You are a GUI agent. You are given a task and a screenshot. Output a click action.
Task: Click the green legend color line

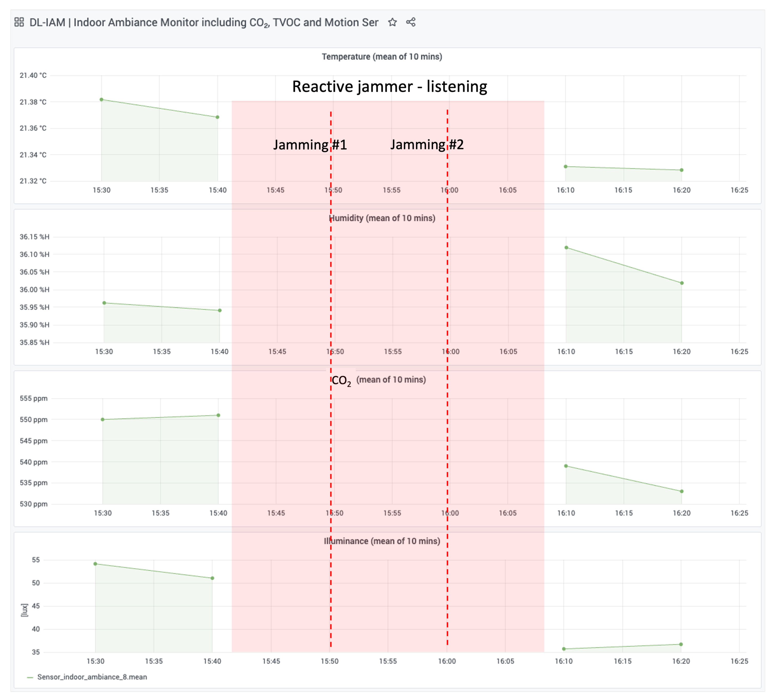tap(30, 677)
